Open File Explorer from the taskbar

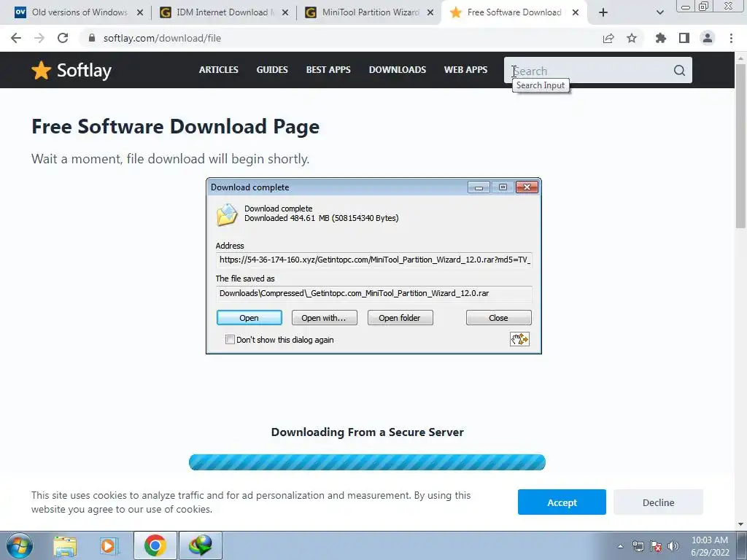coord(65,545)
